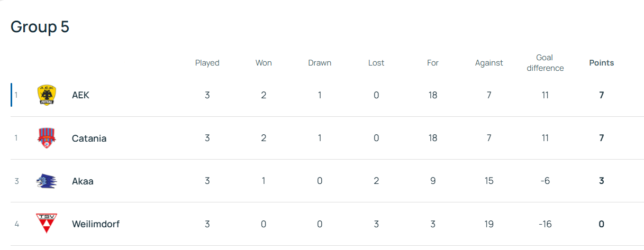This screenshot has width=644, height=250.
Task: Select the Against column header
Action: (x=489, y=63)
